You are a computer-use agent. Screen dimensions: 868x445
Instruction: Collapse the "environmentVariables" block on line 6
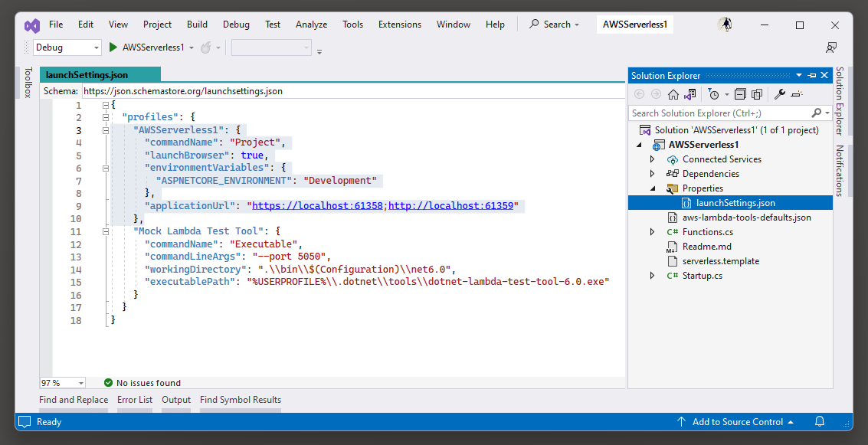tap(105, 168)
